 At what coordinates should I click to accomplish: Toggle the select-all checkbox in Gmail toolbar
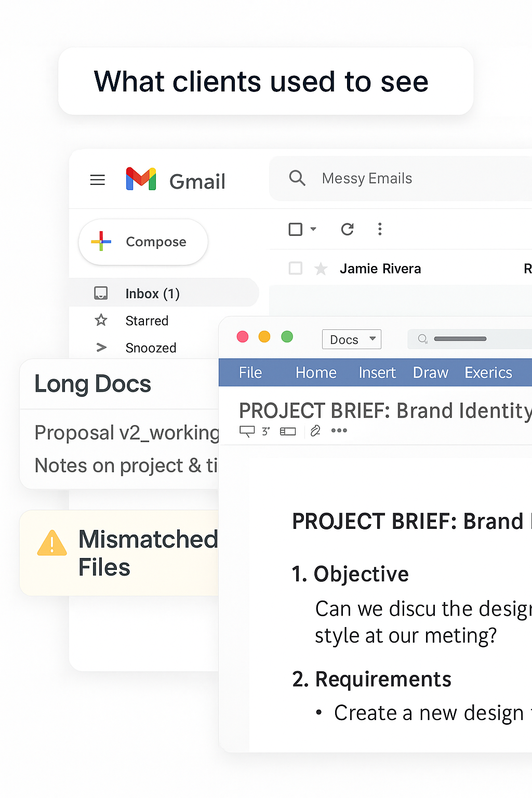coord(295,229)
